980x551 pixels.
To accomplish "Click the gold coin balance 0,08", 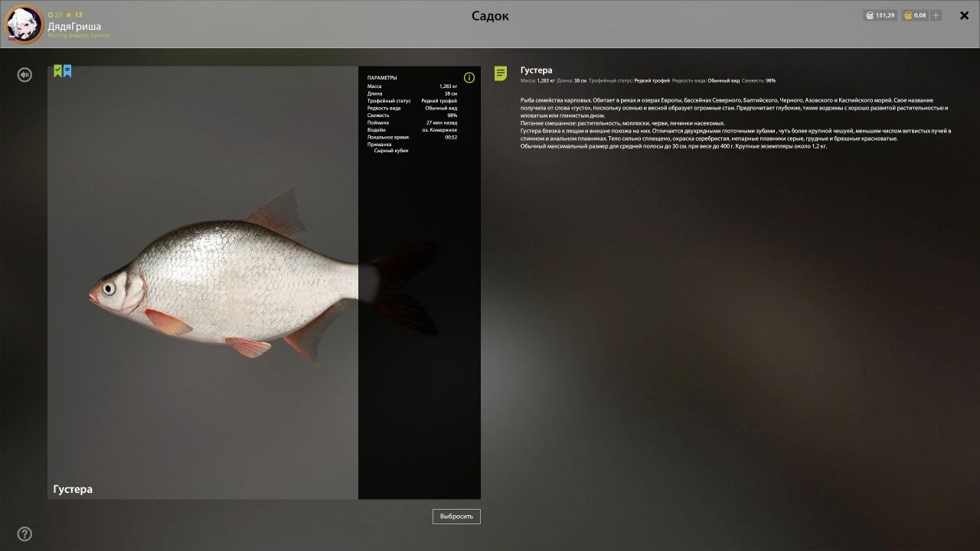I will (x=915, y=15).
